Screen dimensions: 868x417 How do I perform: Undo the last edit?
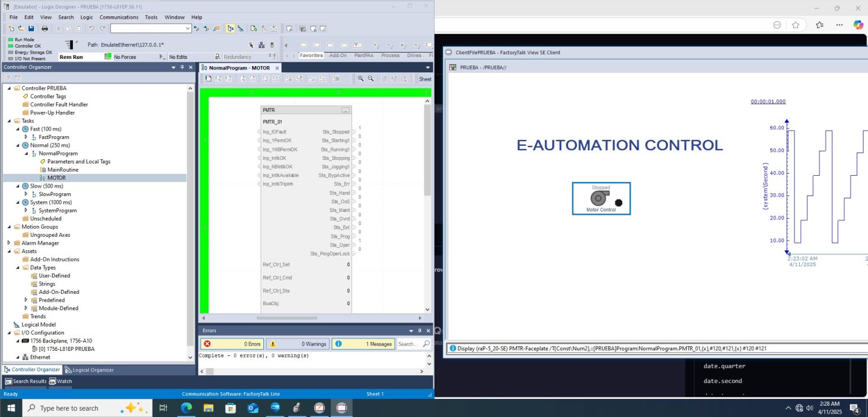(x=90, y=28)
